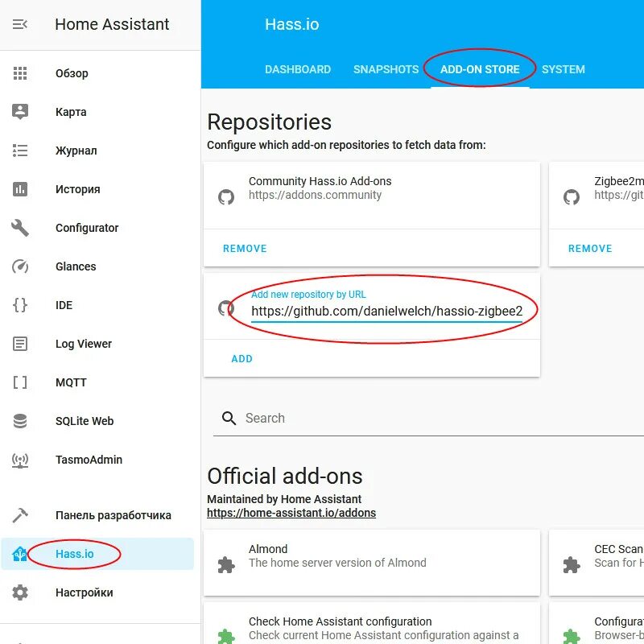This screenshot has width=644, height=644.
Task: Click Community Hass.io Add-ons repository title
Action: [320, 181]
